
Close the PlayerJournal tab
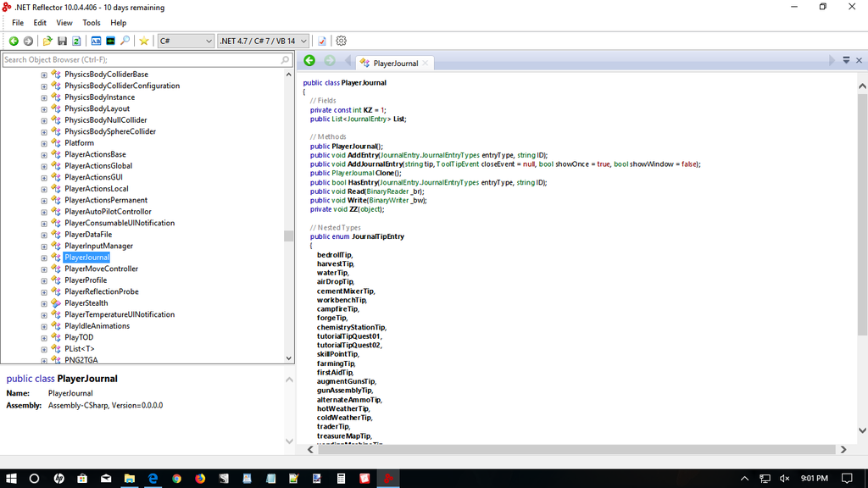[426, 63]
